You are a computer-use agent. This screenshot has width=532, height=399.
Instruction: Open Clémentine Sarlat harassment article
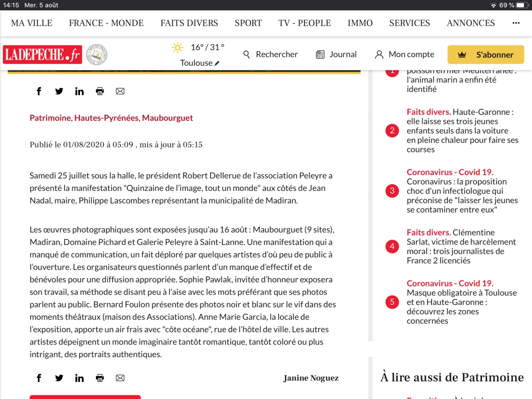(461, 246)
